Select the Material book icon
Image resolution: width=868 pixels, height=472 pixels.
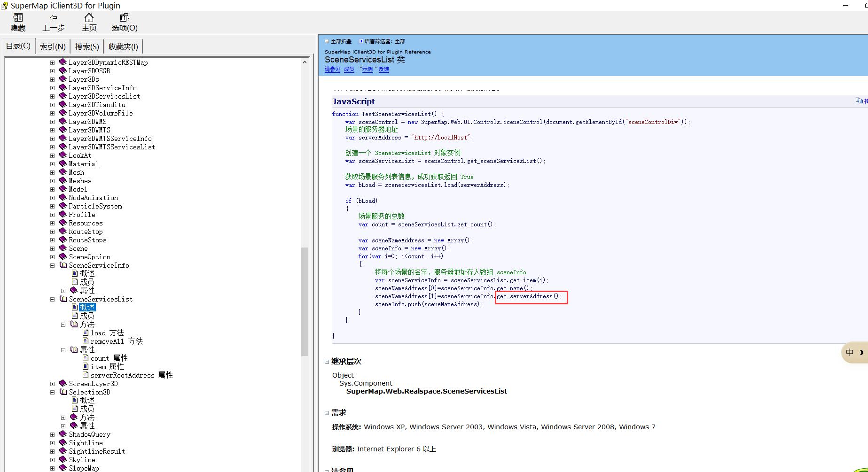tap(63, 163)
